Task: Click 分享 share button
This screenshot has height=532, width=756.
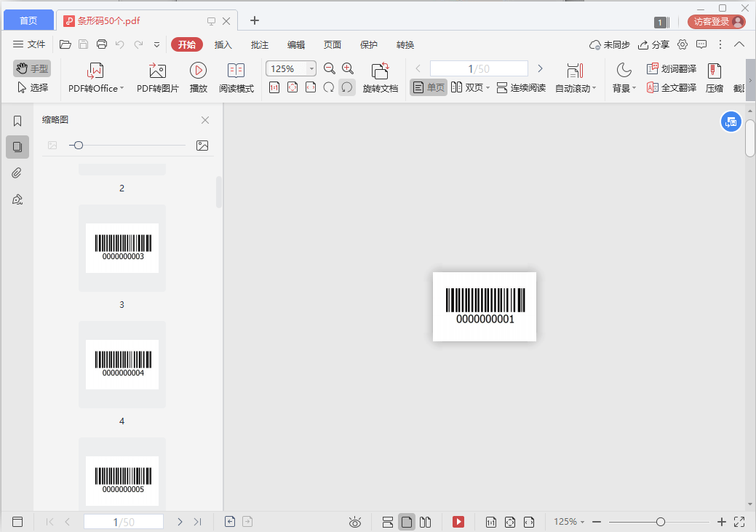Action: (x=653, y=45)
